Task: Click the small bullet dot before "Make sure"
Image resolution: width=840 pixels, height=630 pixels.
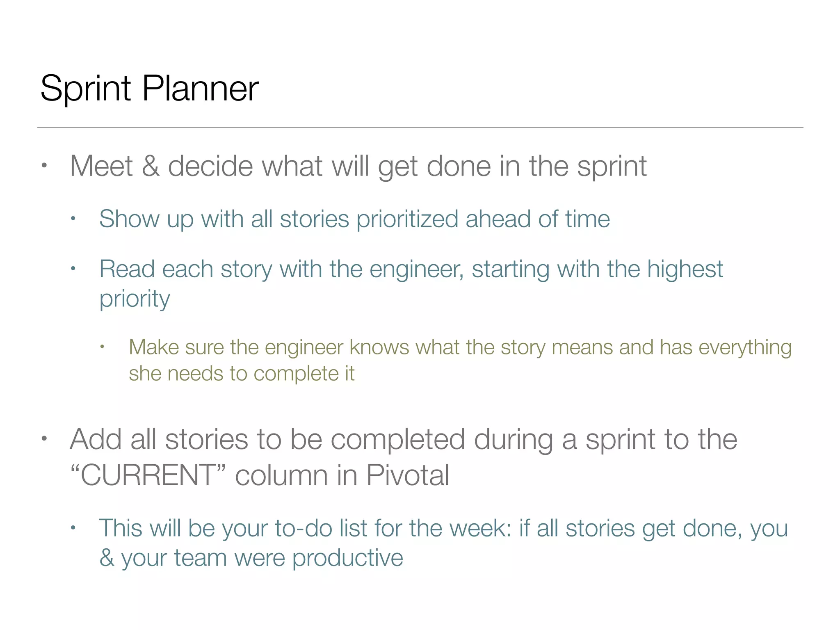Action: tap(102, 347)
